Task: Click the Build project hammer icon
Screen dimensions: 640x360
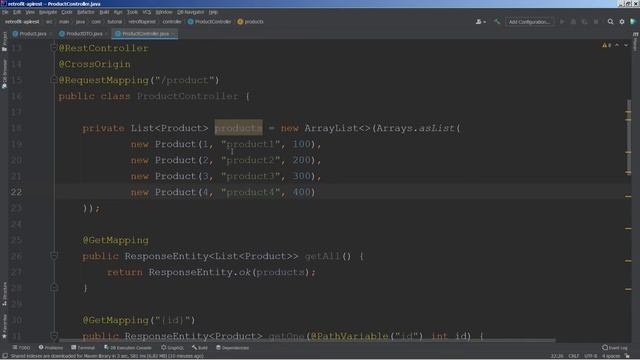Action: 497,22
